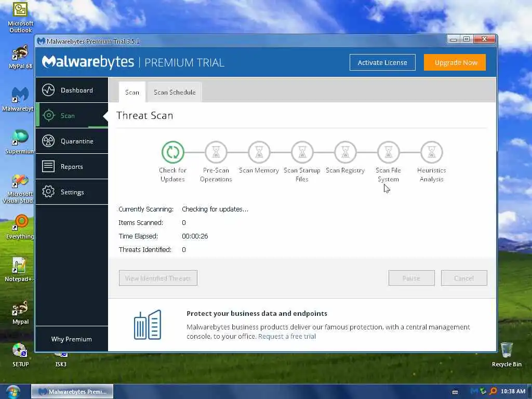The height and width of the screenshot is (399, 532).
Task: Select the Microsoft Visual Studio desktop icon
Action: pos(18,189)
